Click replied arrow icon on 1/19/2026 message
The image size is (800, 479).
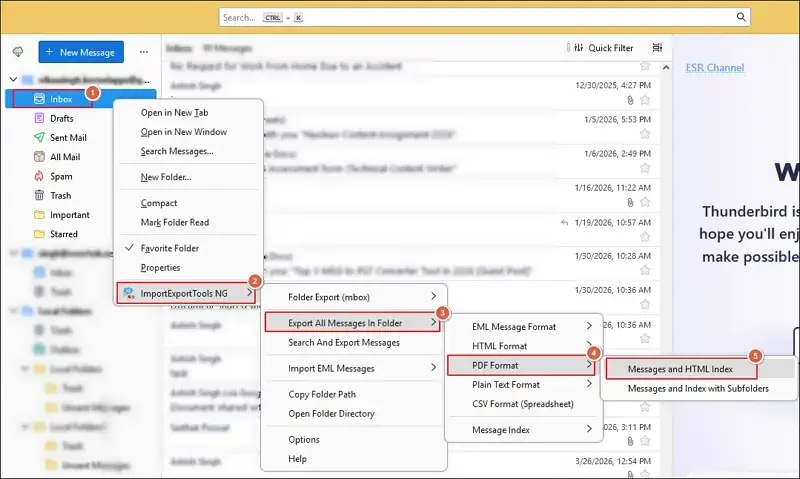coord(564,222)
